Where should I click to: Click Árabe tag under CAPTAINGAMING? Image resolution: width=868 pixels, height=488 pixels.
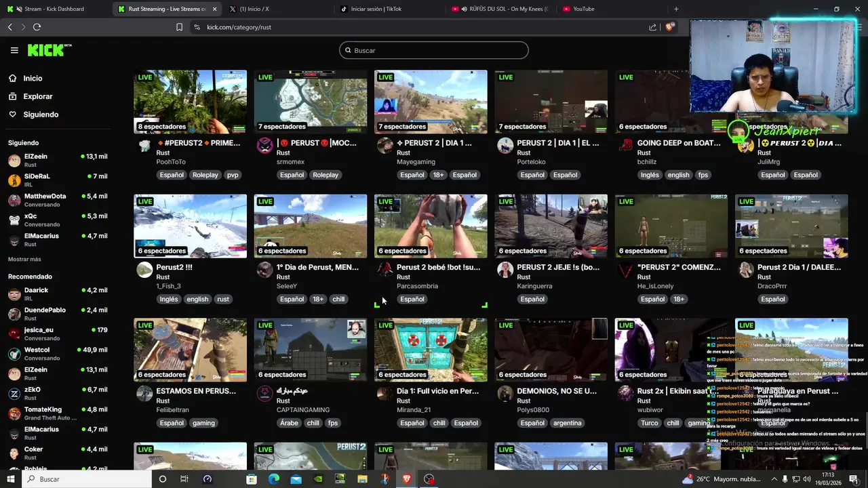pyautogui.click(x=288, y=423)
